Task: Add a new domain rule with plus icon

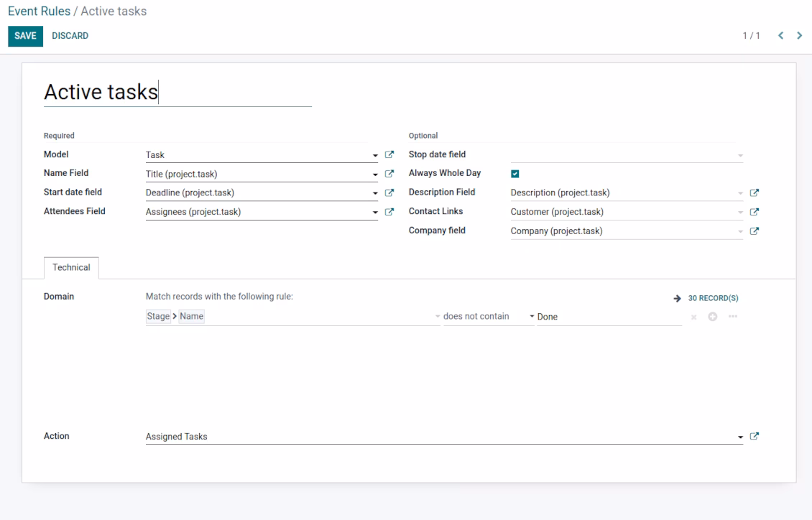Action: pos(713,317)
